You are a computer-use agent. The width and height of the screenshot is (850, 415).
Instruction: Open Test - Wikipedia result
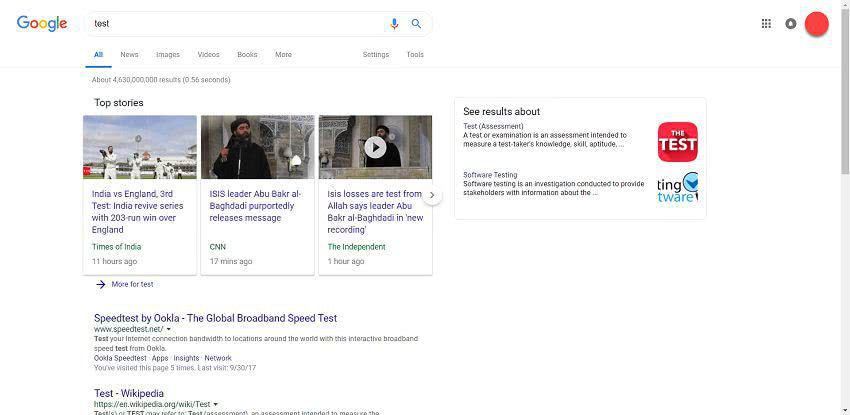tap(128, 393)
